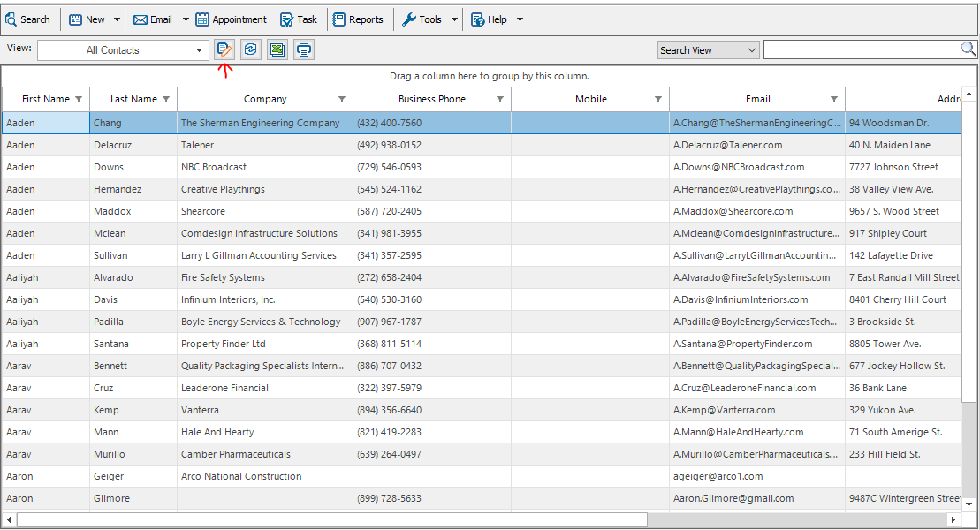Click the edit view pencil icon
This screenshot has height=530, width=980.
224,49
